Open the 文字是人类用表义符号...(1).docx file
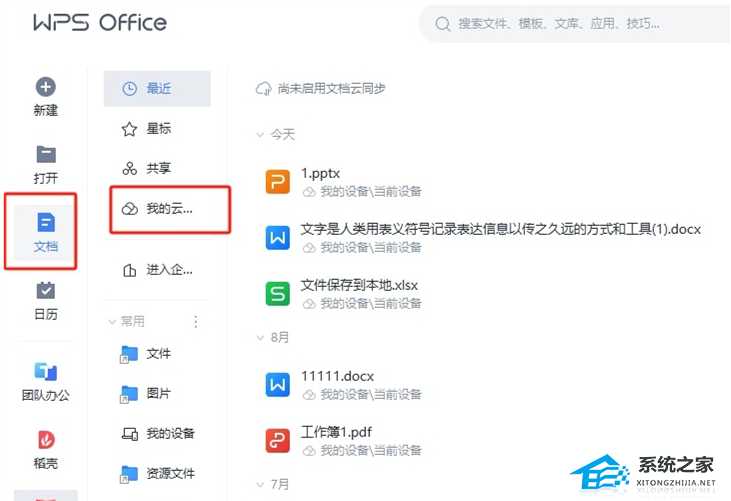Viewport: 731px width, 501px height. tap(501, 229)
